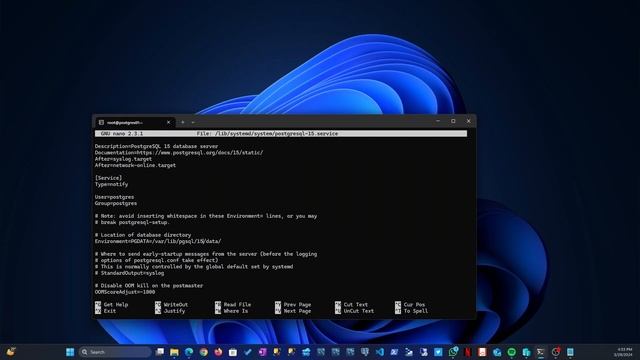Click the 'Prev Page' nano shortcut

point(297,304)
